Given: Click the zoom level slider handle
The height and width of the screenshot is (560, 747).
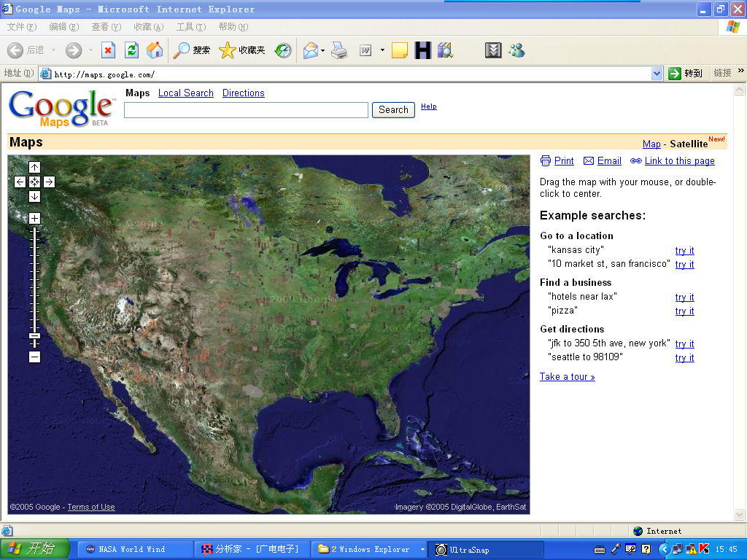Looking at the screenshot, I should pyautogui.click(x=34, y=336).
